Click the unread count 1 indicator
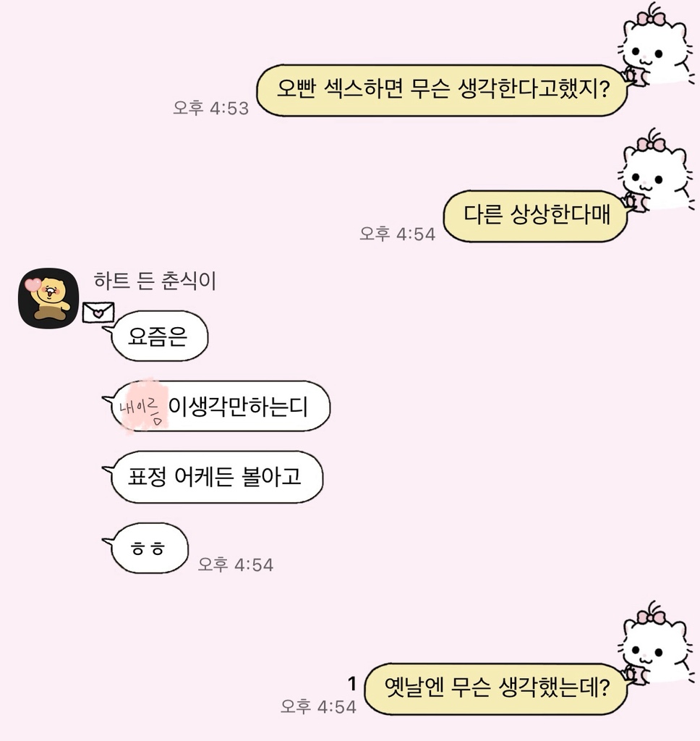Image resolution: width=700 pixels, height=741 pixels. point(352,683)
